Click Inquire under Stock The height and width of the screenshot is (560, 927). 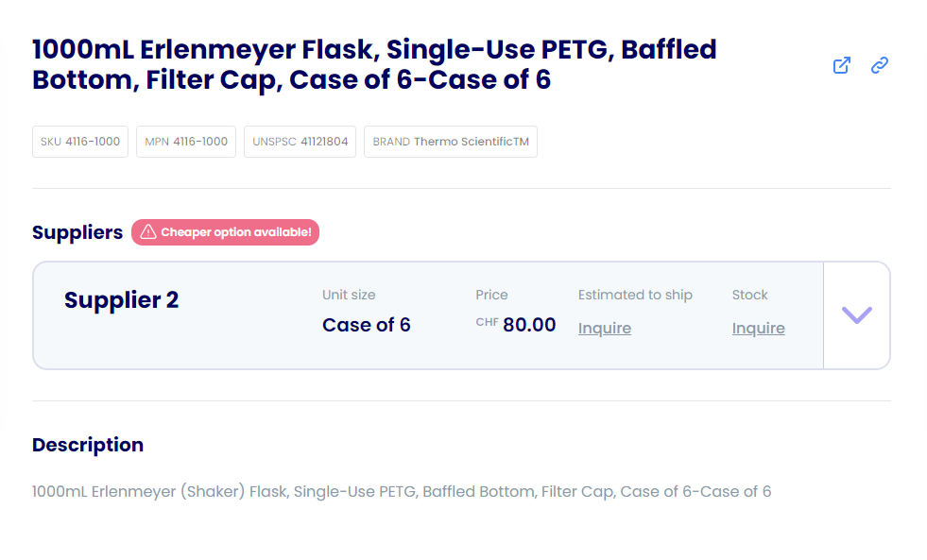tap(758, 328)
